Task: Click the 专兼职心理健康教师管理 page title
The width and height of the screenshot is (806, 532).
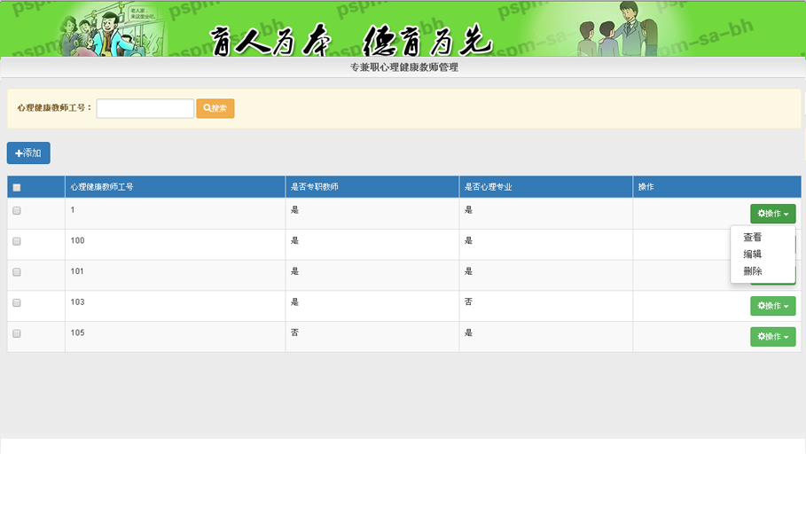Action: point(403,67)
